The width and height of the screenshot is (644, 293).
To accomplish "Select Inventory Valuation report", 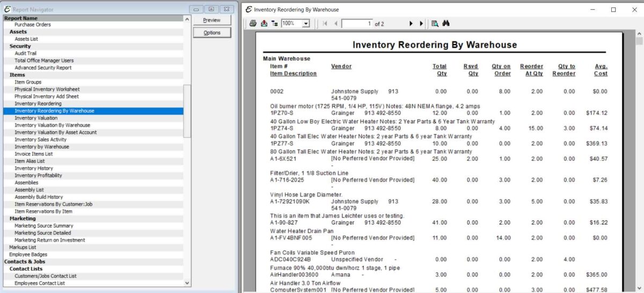I will click(x=36, y=118).
